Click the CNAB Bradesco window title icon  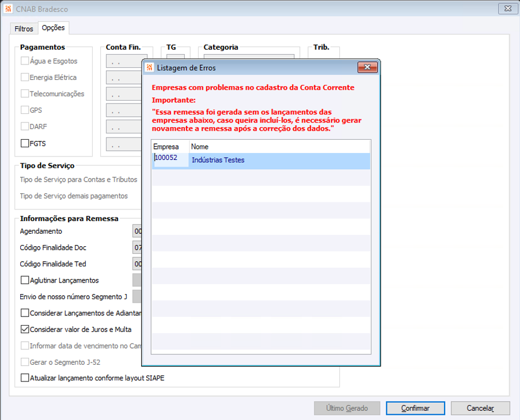click(8, 9)
